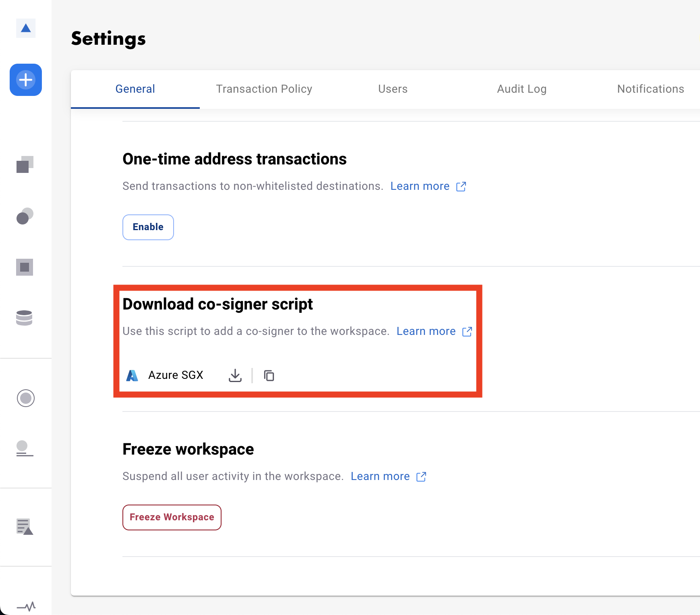Open the Audit Log tab

pyautogui.click(x=522, y=89)
